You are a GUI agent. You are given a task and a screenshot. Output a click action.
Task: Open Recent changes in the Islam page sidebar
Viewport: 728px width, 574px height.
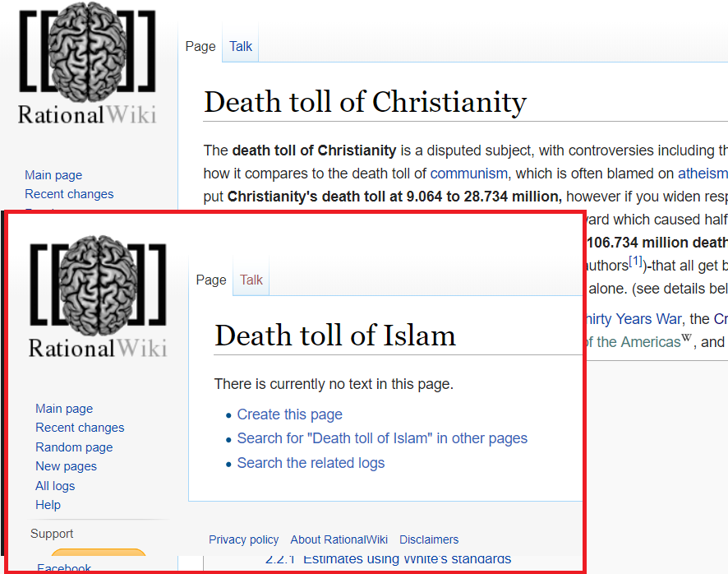[x=80, y=428]
